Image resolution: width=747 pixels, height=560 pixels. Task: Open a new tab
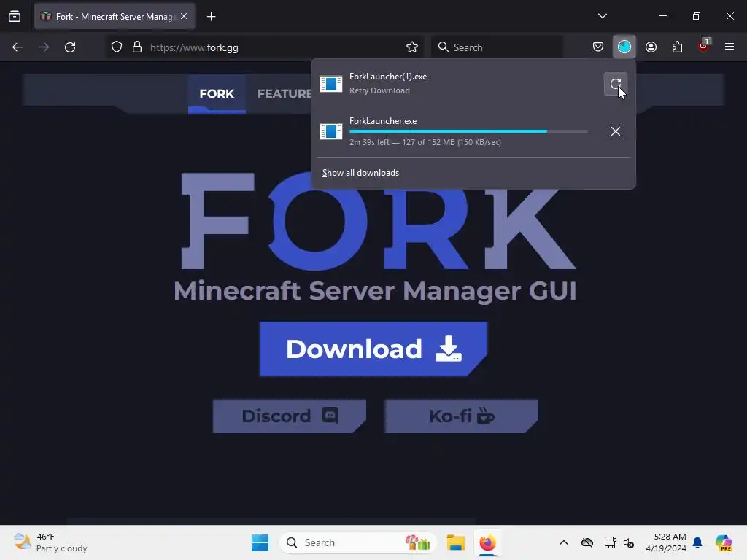pos(211,17)
